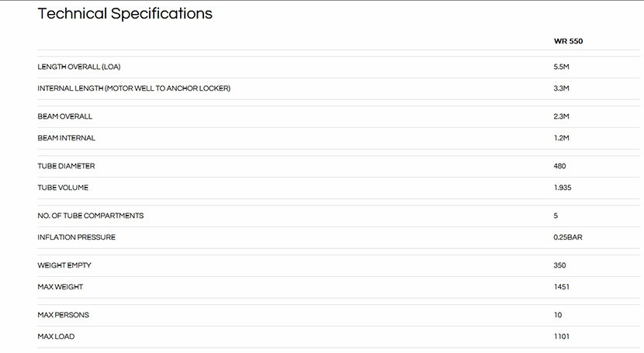Click the 1451 max weight value
The height and width of the screenshot is (353, 644).
[562, 287]
